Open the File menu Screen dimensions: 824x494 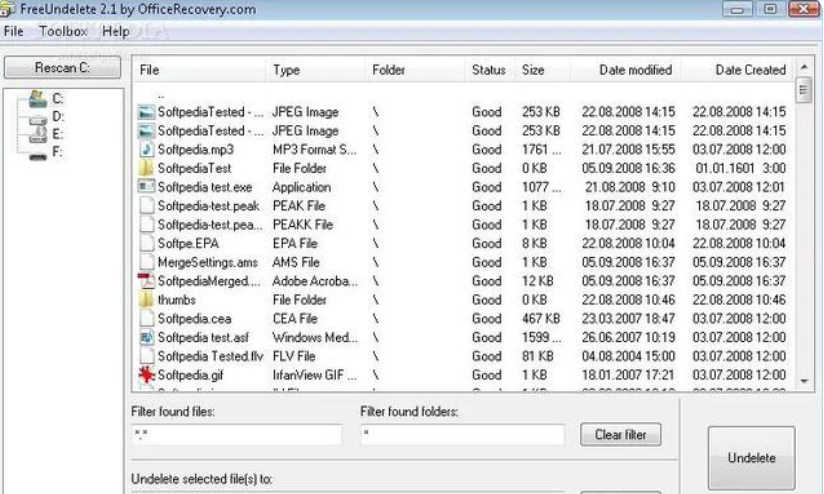click(13, 32)
